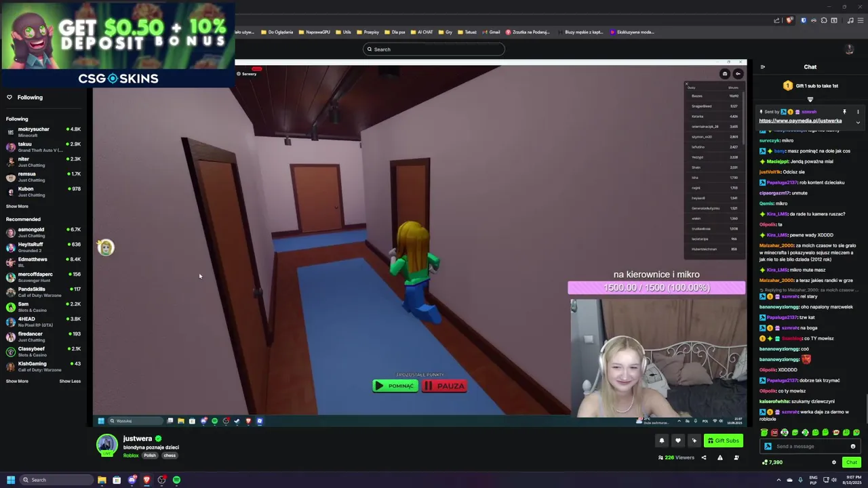This screenshot has width=868, height=488.
Task: Open the Following section heading
Action: click(30, 98)
